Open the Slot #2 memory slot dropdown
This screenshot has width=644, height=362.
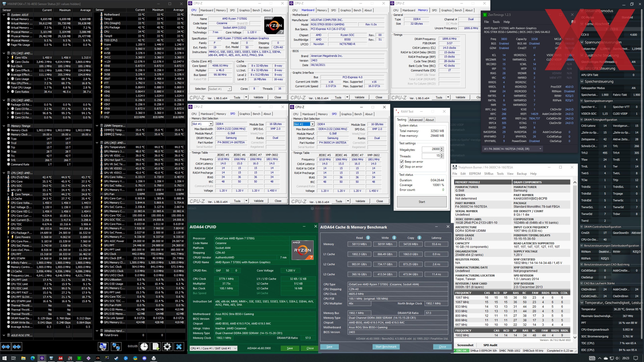[312, 124]
